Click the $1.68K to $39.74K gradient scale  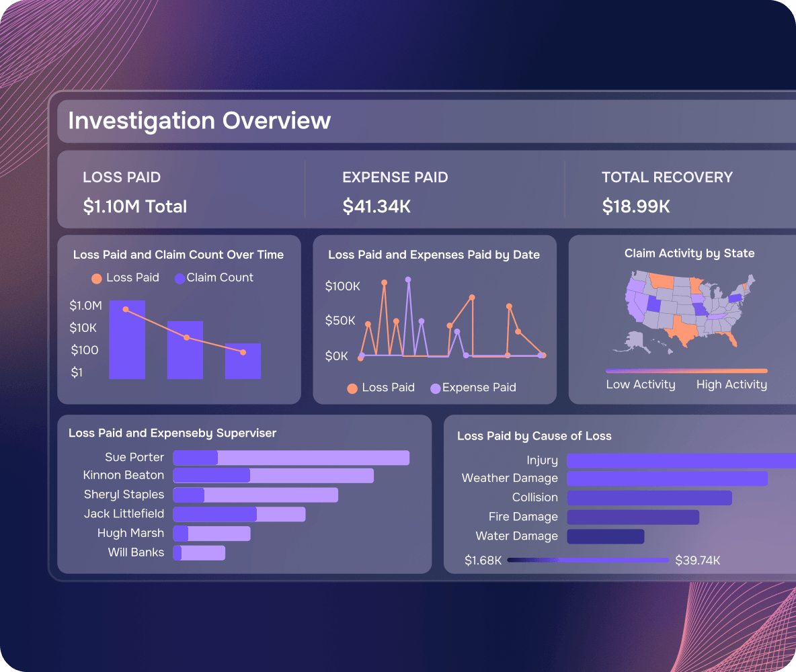click(588, 560)
